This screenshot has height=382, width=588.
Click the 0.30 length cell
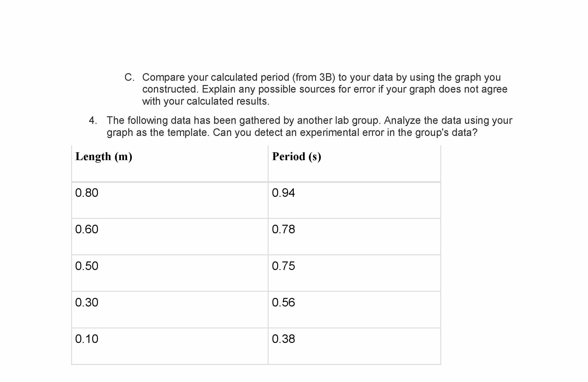[x=87, y=302]
